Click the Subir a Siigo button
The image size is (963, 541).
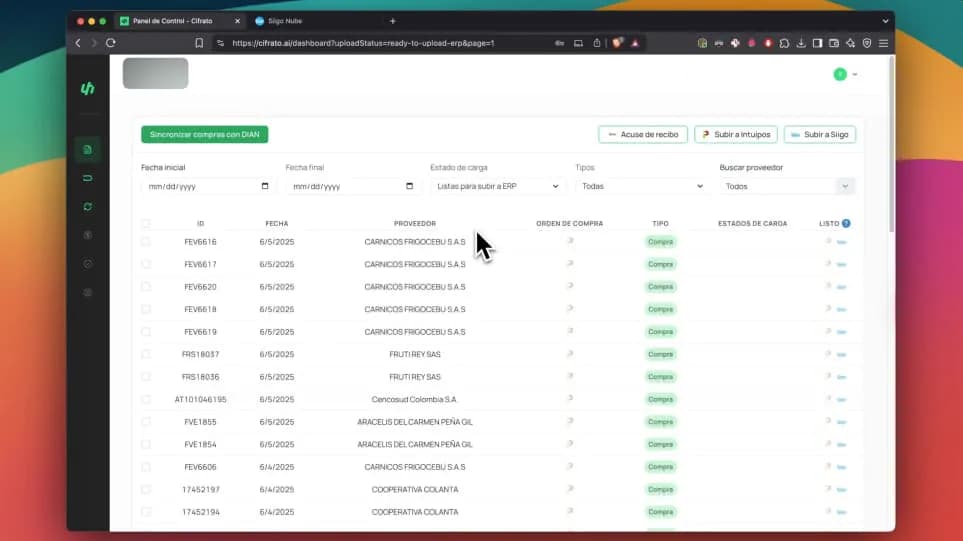(x=820, y=134)
